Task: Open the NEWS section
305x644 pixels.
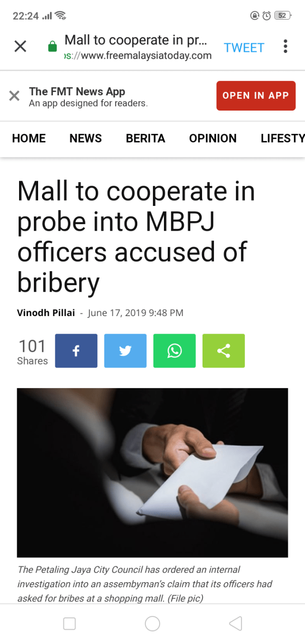Action: point(86,138)
